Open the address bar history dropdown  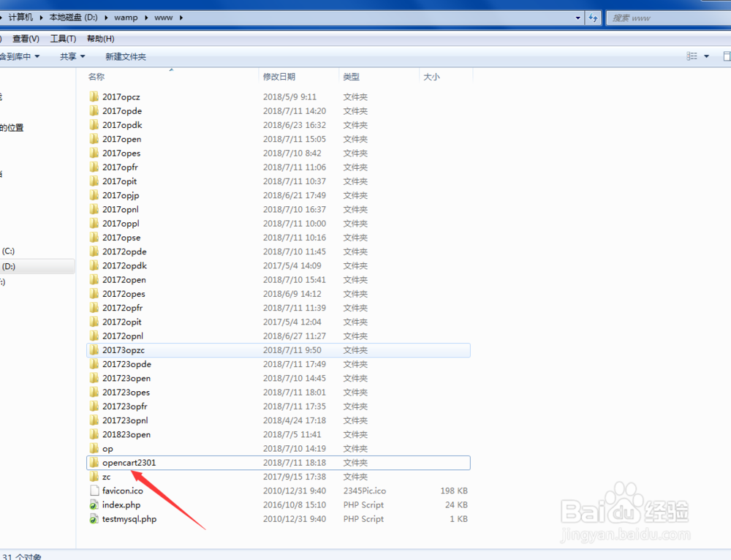point(578,18)
